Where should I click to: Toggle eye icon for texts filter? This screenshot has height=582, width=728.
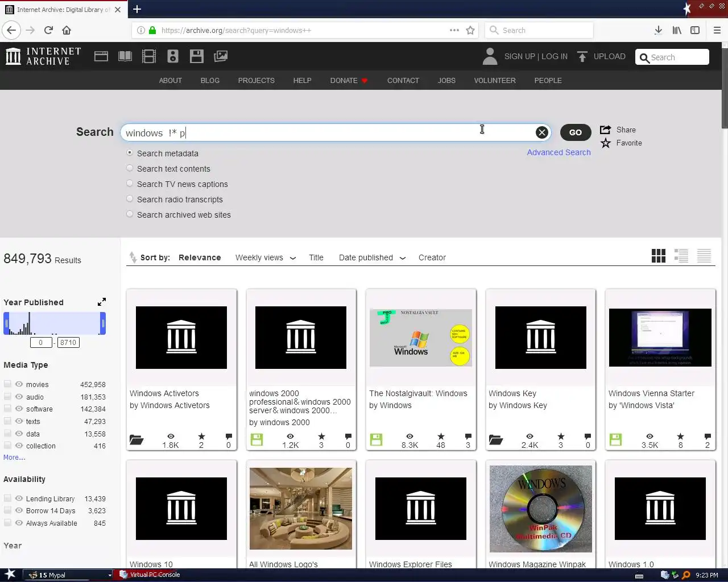click(x=19, y=421)
